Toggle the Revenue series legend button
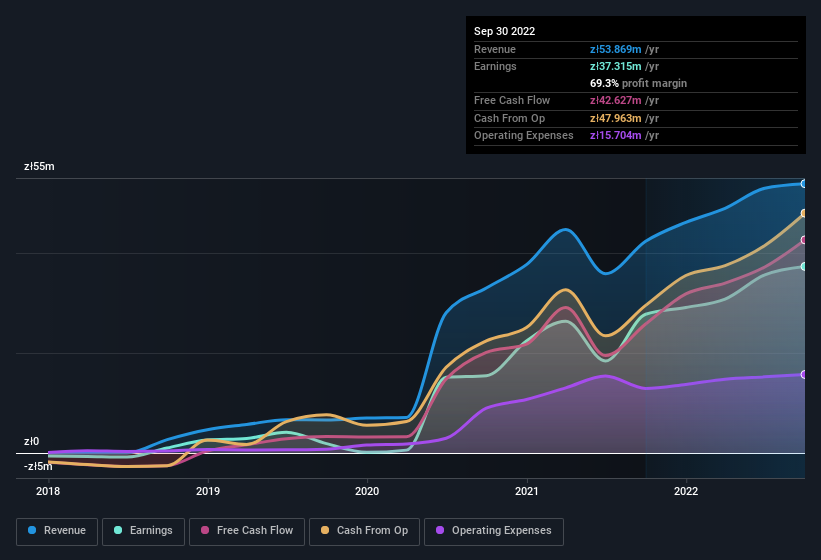The width and height of the screenshot is (821, 560). point(57,531)
